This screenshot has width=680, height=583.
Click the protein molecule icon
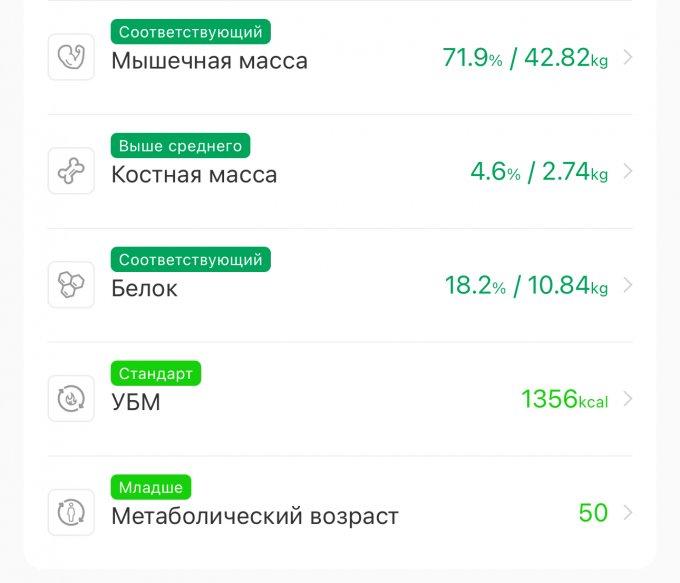point(71,285)
